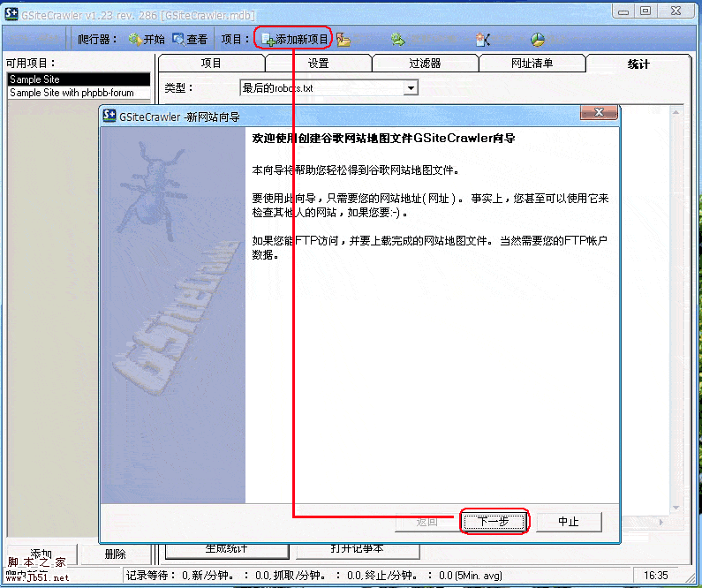Screen dimensions: 702x588
Task: Select Sample Site with phpbb-forum project
Action: (79, 93)
